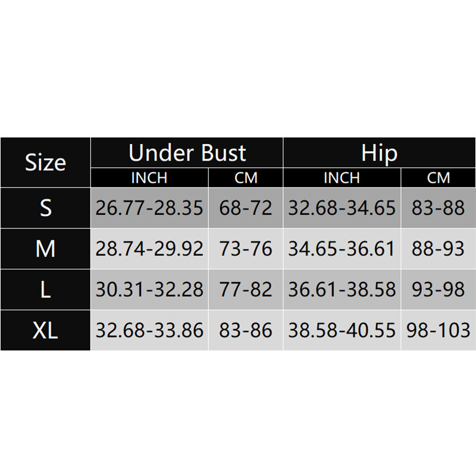Screen dimensions: 476x476
Task: Click INCH subheader beneath Under Bust
Action: coord(149,177)
